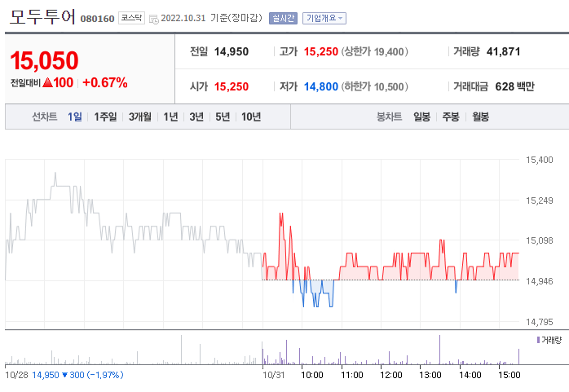The image size is (569, 392).
Task: Click the 12:00 time axis label
Action: click(391, 375)
